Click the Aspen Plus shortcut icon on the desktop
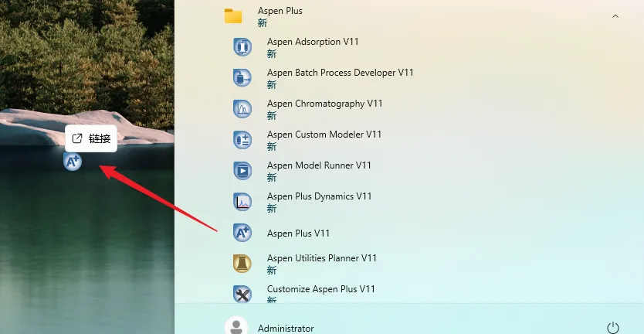This screenshot has height=334, width=644. tap(73, 162)
